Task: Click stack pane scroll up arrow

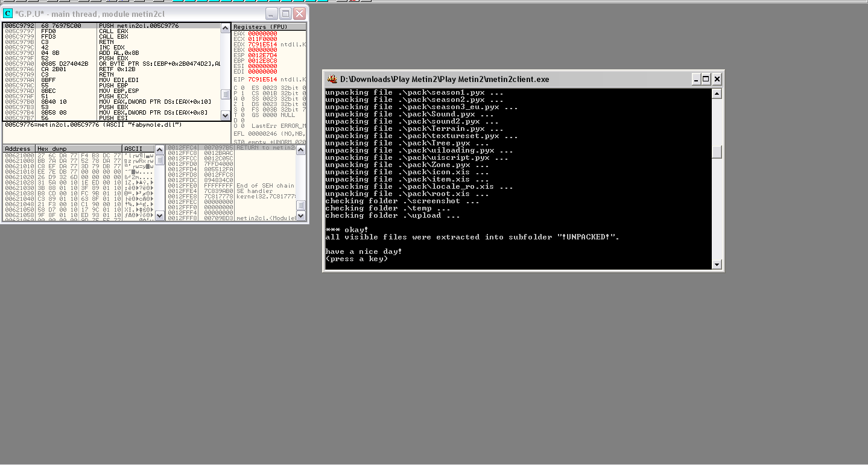Action: click(300, 149)
